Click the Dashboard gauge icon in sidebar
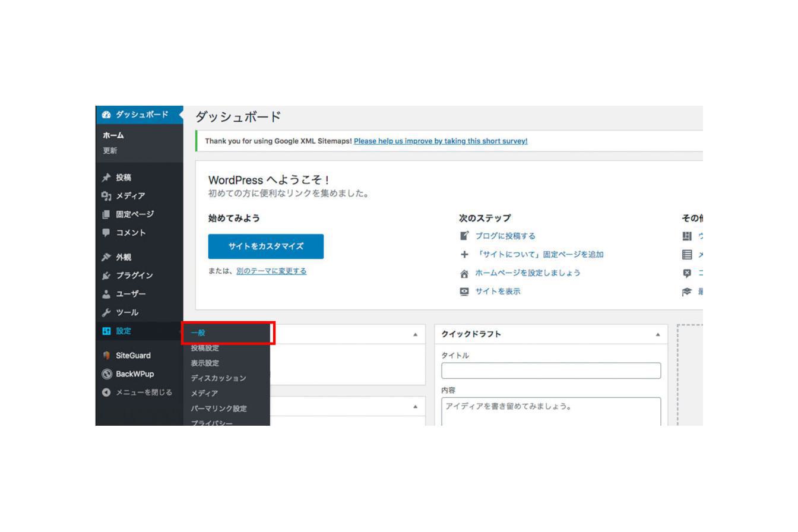 pos(106,115)
